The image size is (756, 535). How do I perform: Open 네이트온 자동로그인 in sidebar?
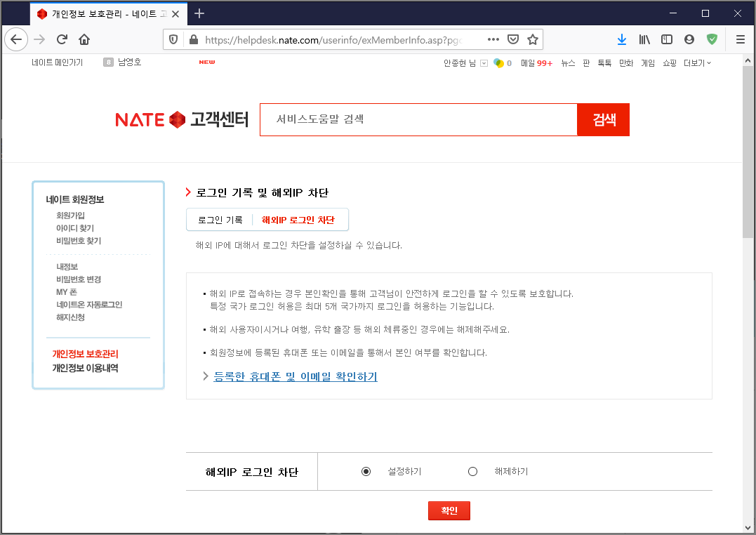click(x=89, y=305)
